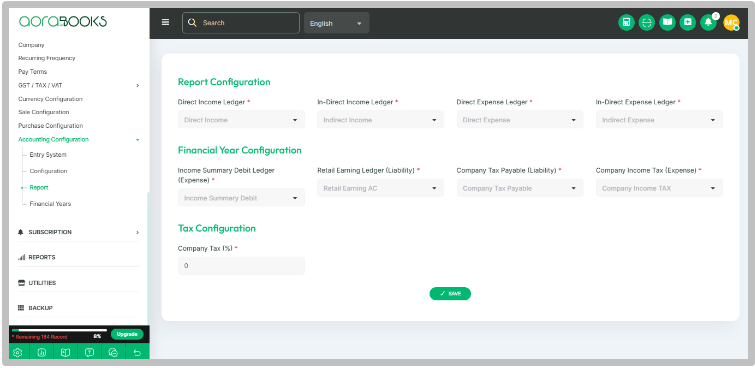Screen dimensions: 755x368
Task: Click the magnifier icon in search box
Action: (192, 23)
